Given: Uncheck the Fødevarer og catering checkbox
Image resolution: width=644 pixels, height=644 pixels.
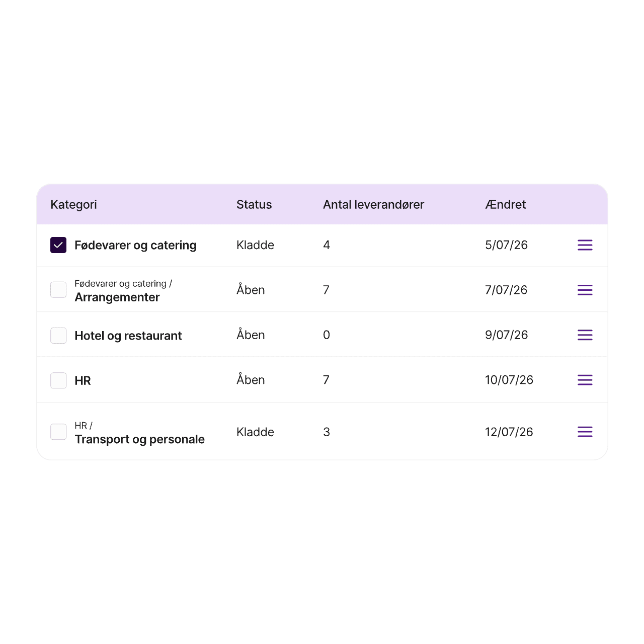Looking at the screenshot, I should pyautogui.click(x=58, y=245).
